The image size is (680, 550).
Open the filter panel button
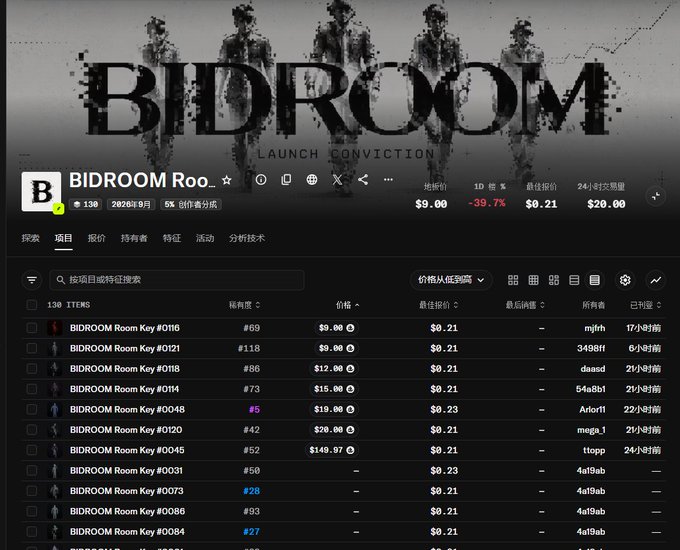point(32,280)
